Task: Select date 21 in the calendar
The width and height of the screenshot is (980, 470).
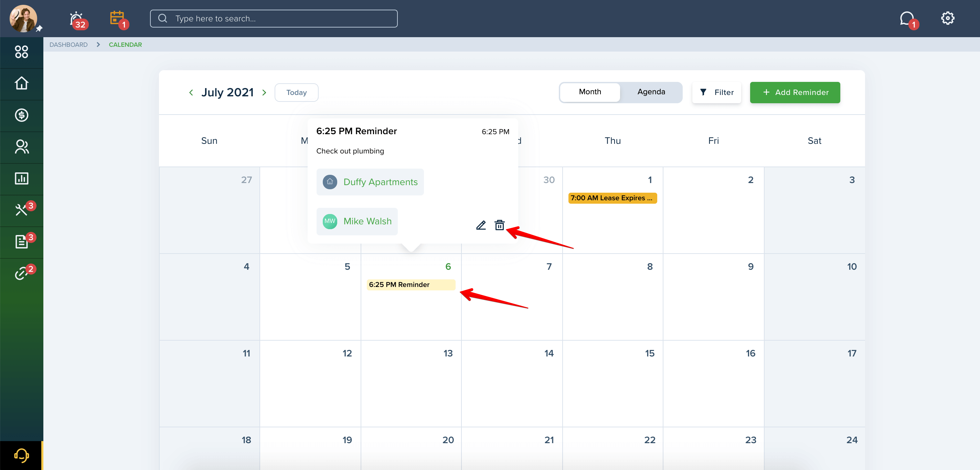Action: pyautogui.click(x=549, y=440)
